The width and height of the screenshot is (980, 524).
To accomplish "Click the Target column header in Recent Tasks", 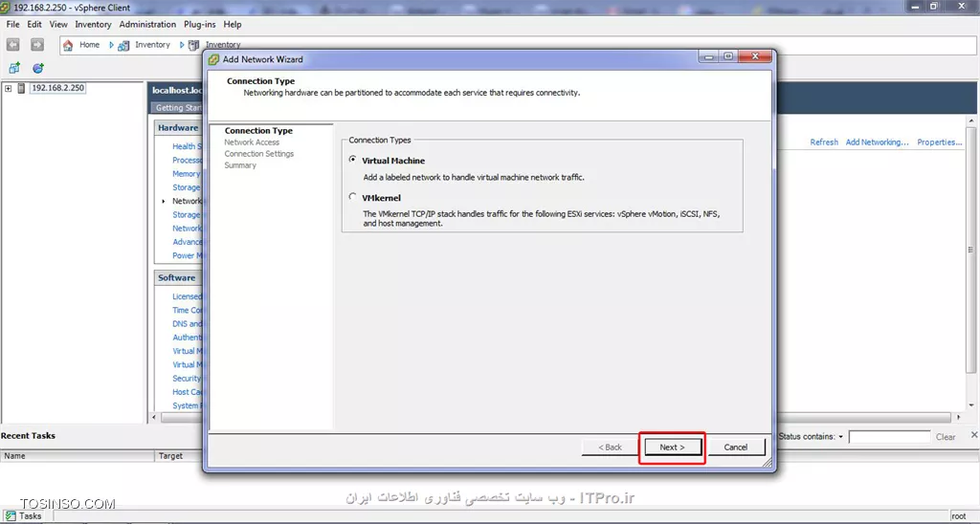I will (x=179, y=456).
